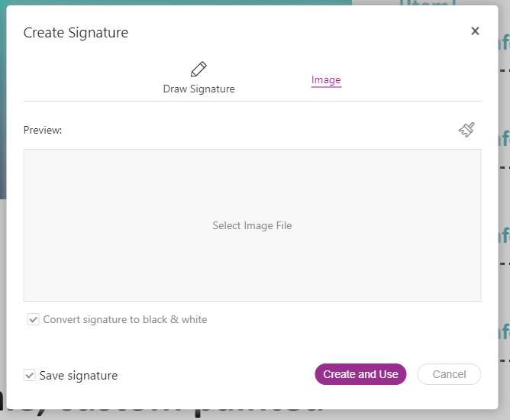Click the Create Signature dialog title
Viewport: 510px width, 420px height.
76,33
